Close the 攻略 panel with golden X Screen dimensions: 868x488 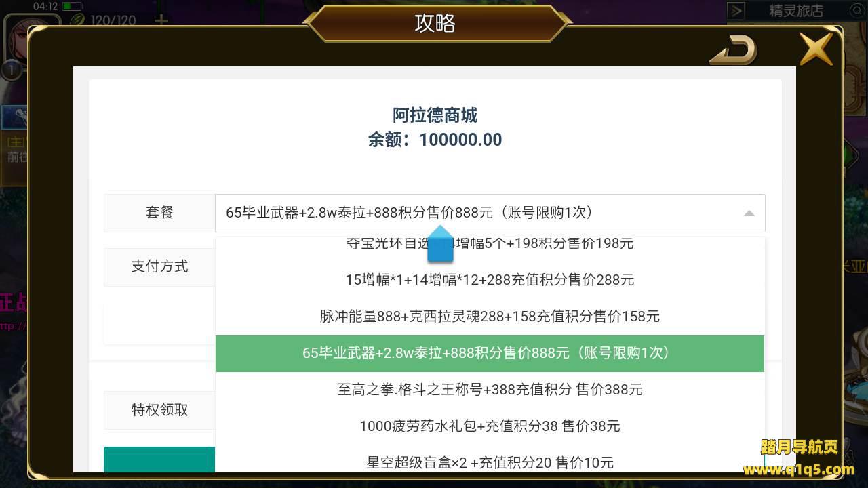click(816, 49)
